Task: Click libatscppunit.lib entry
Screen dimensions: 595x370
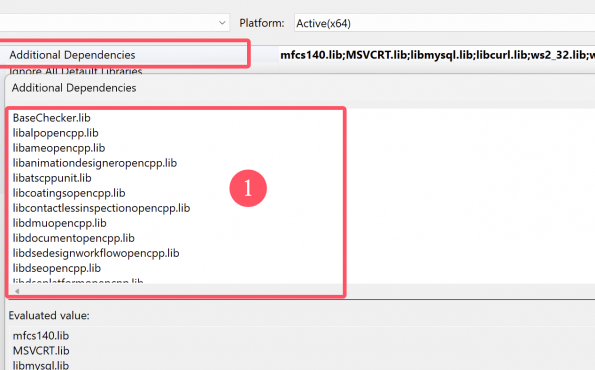Action: click(52, 178)
